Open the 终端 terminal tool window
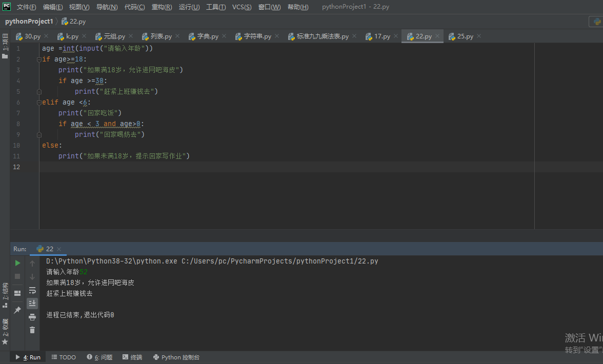The image size is (603, 364). point(132,357)
